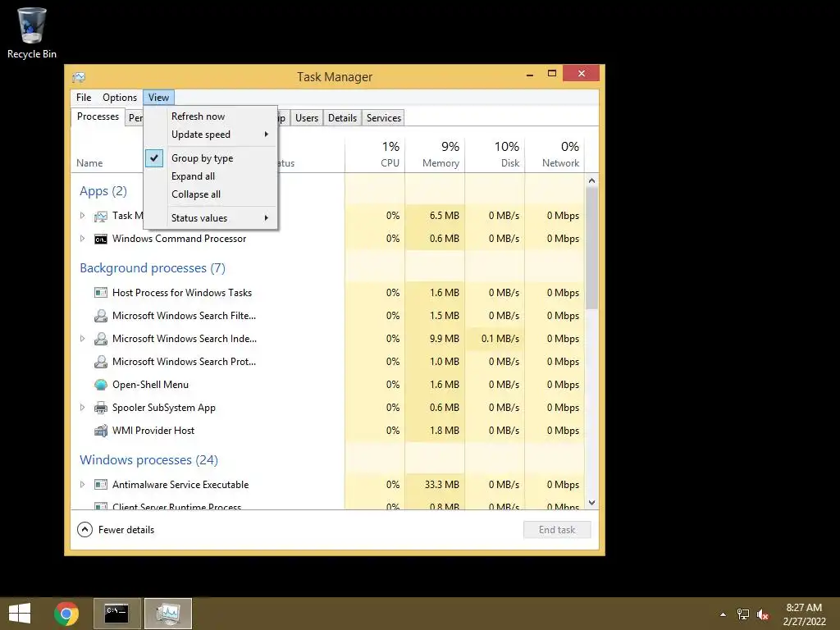Screen dimensions: 840x630
Task: Open the taskbar clock showing 8:27 AM
Action: pyautogui.click(x=804, y=614)
